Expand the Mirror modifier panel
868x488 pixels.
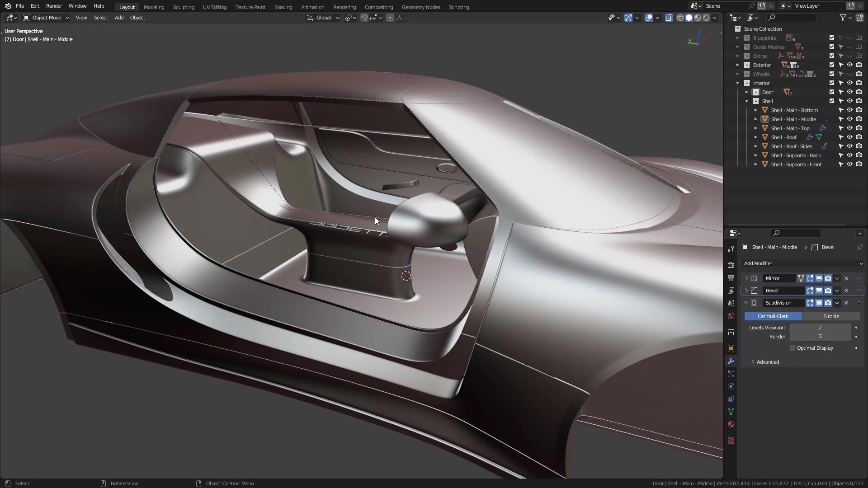pos(746,278)
